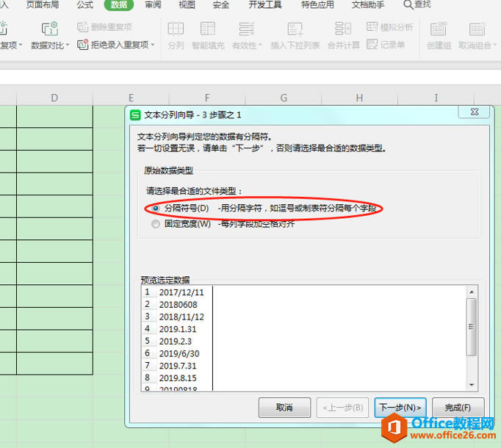Viewport: 501px width, 448px height.
Task: Open the View (视图) tab
Action: (x=187, y=5)
